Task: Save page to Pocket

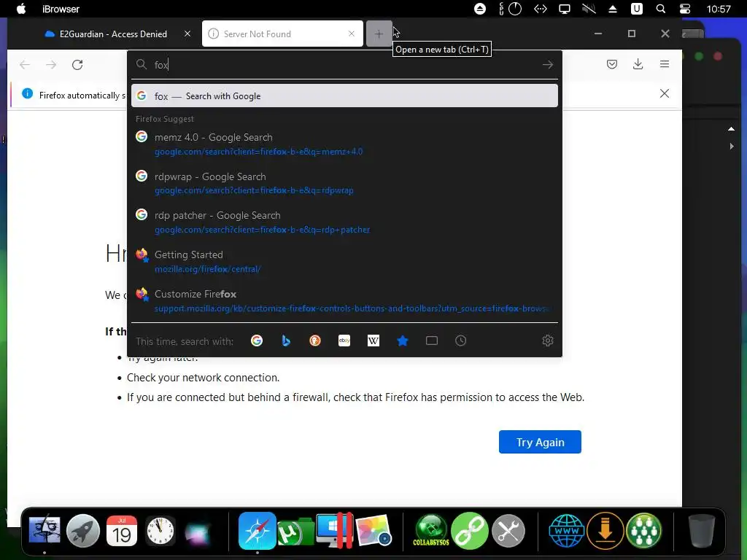Action: coord(612,64)
